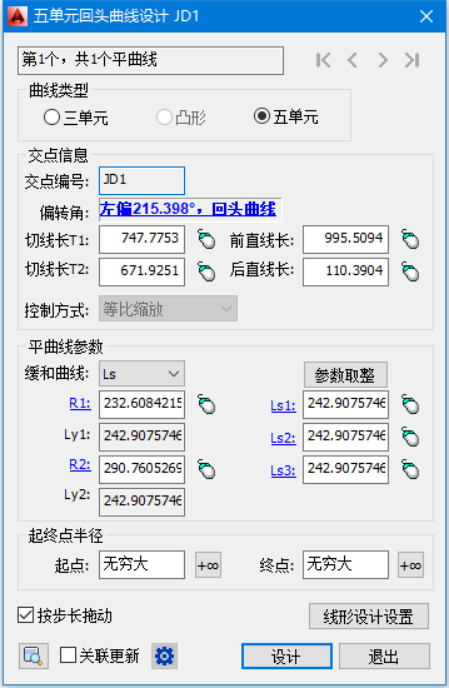Open the 线形设计设置 settings button
The width and height of the screenshot is (449, 688).
pyautogui.click(x=369, y=616)
